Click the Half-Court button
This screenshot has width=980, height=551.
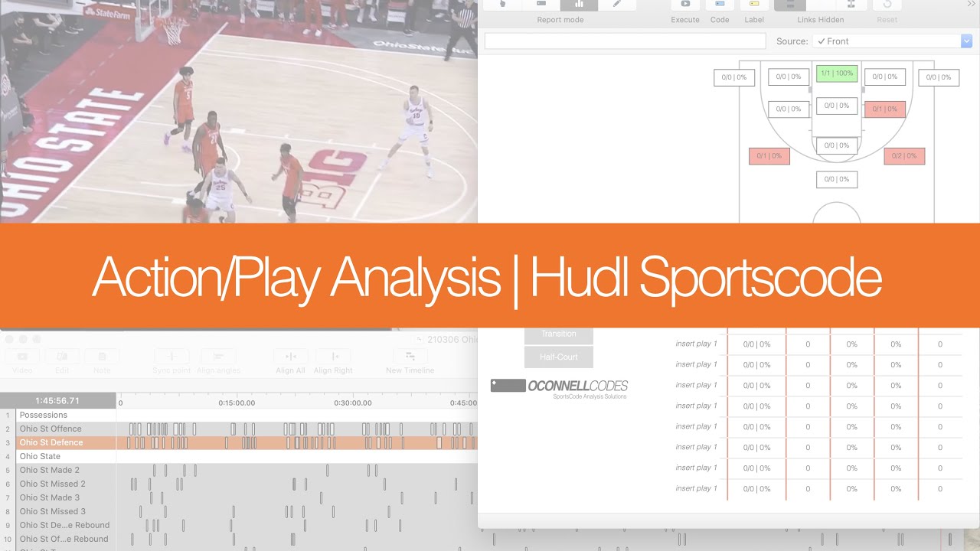point(558,357)
